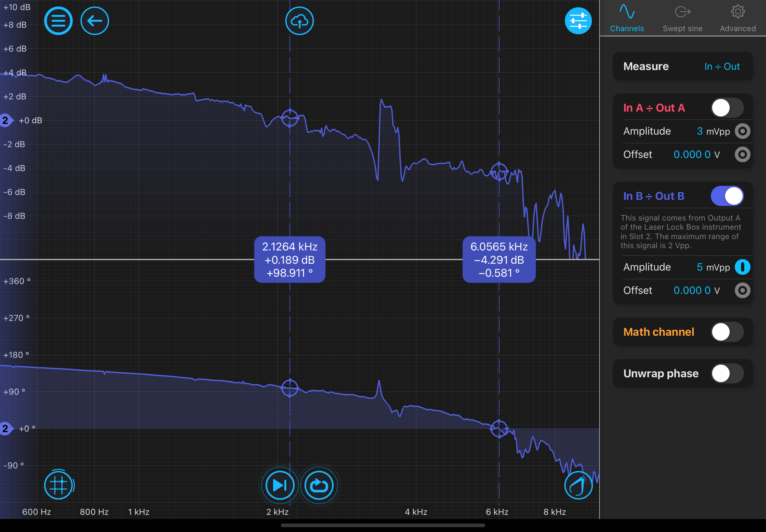This screenshot has width=766, height=532.
Task: Select magnitude cursor marker at 6.0565 kHz
Action: (499, 172)
